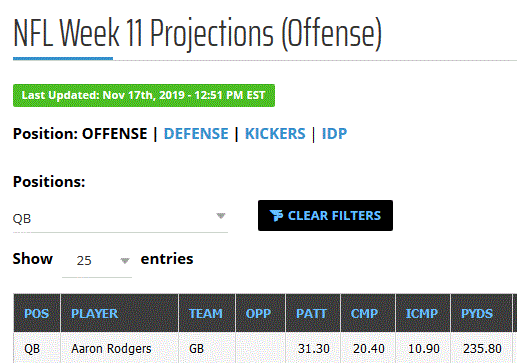Screen dimensions: 517x363
Task: Expand the Show entries count dropdown arrow
Action: coord(125,260)
